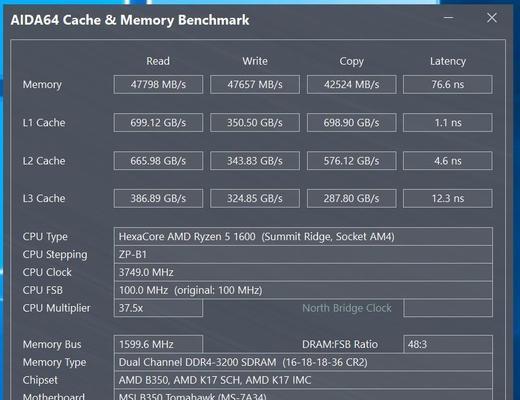Select the CPU Stepping ZP-B1 field
Viewport: 520px width, 400px height.
pos(303,255)
